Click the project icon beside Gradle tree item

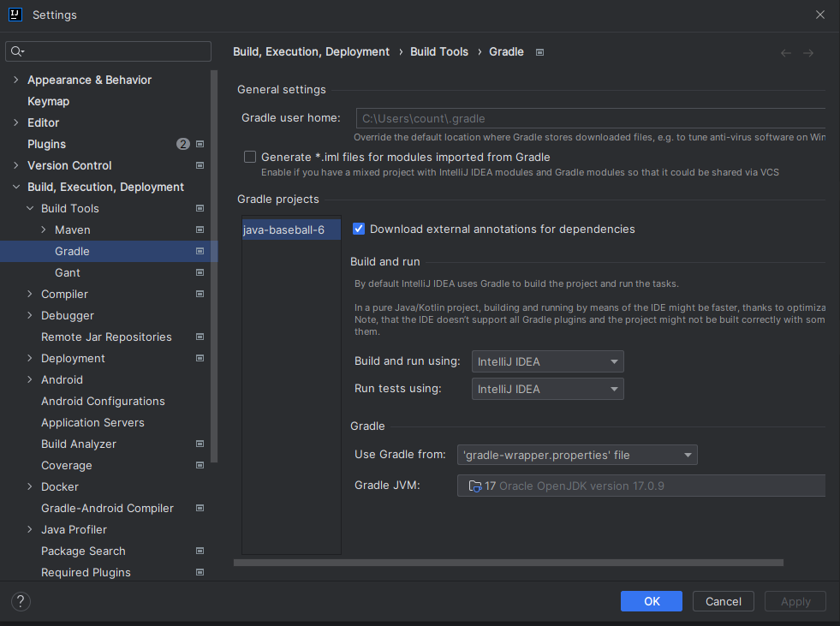(x=200, y=252)
